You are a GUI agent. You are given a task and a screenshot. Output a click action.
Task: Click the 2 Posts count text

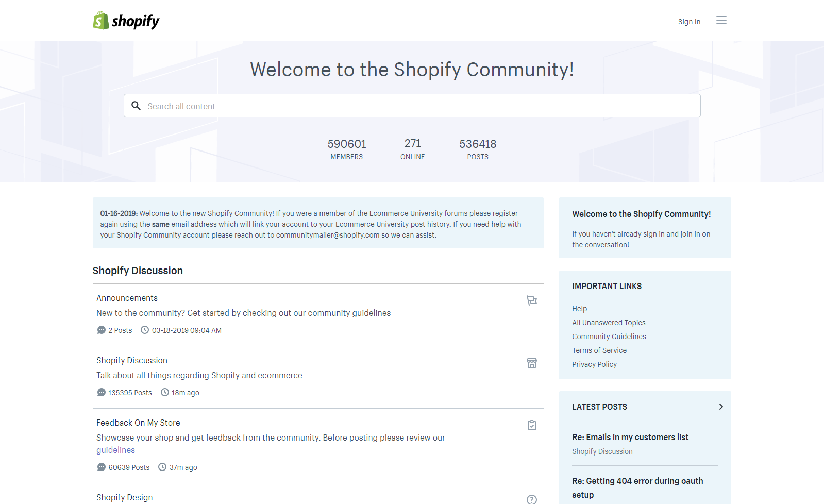point(120,330)
